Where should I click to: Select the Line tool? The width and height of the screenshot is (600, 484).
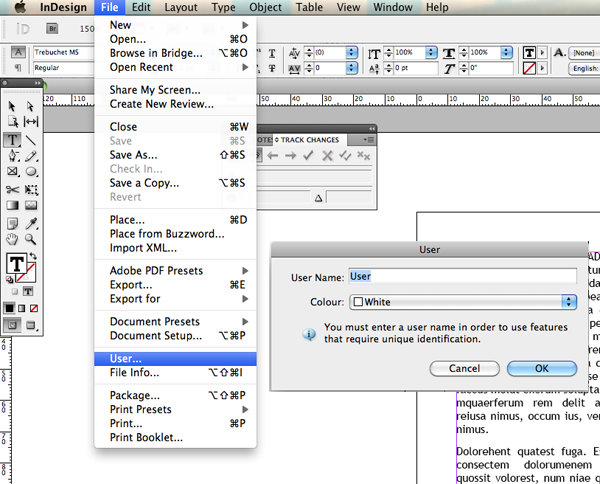[x=31, y=140]
